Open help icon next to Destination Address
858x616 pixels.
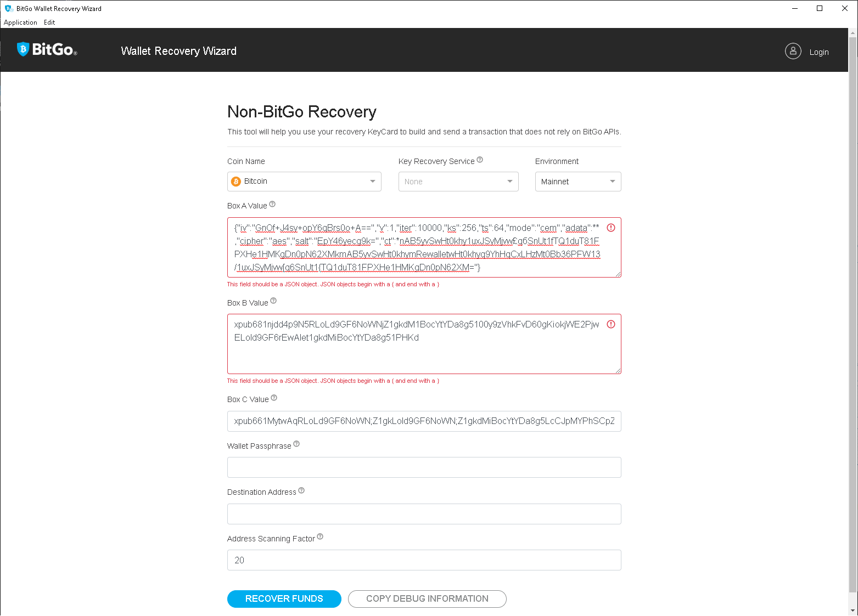[x=301, y=490]
